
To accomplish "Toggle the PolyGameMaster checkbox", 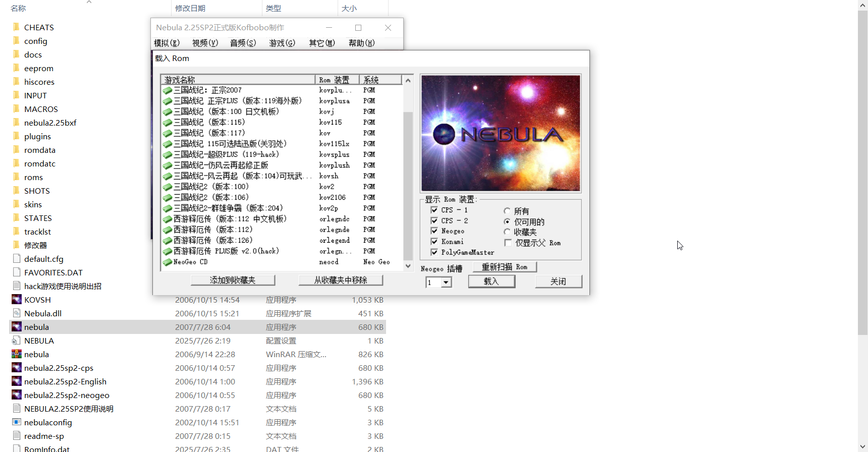I will point(434,252).
